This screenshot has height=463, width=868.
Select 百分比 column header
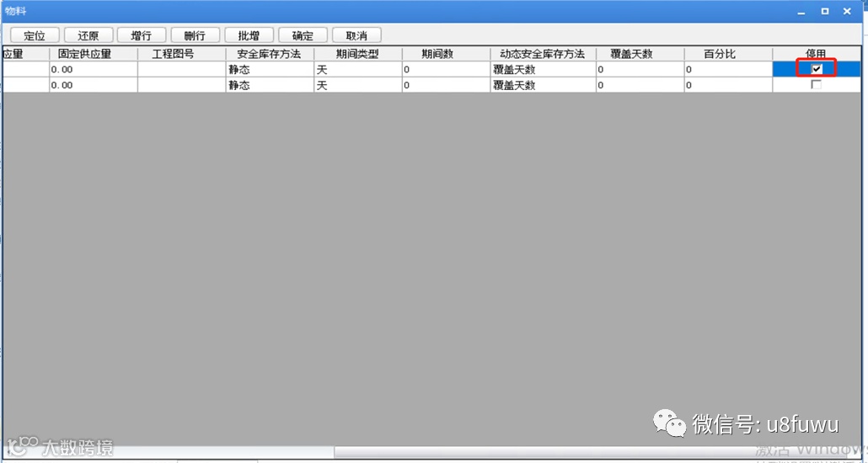728,54
